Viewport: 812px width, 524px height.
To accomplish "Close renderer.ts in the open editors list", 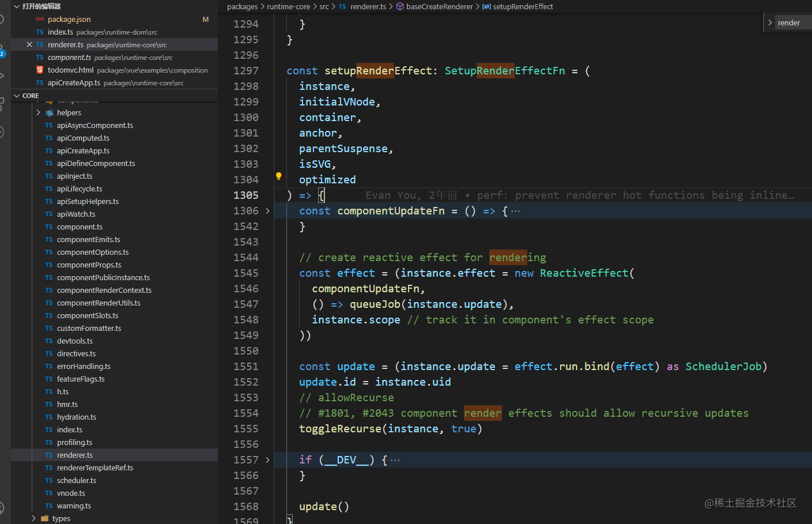I will (29, 44).
